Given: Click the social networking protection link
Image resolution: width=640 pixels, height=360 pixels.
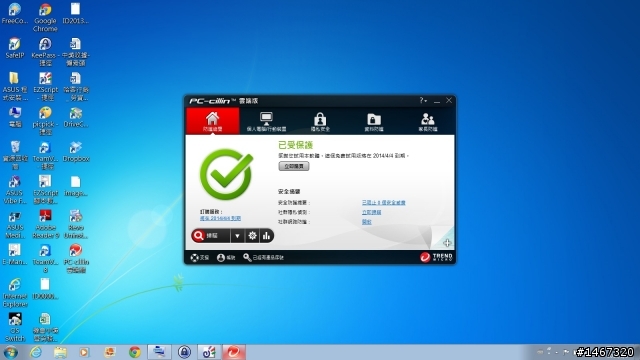Looking at the screenshot, I should [367, 222].
